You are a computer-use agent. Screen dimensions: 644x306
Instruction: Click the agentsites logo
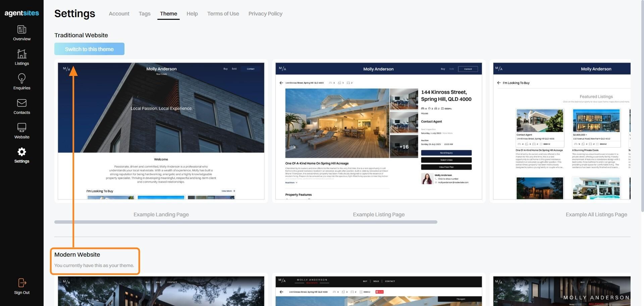tap(22, 13)
